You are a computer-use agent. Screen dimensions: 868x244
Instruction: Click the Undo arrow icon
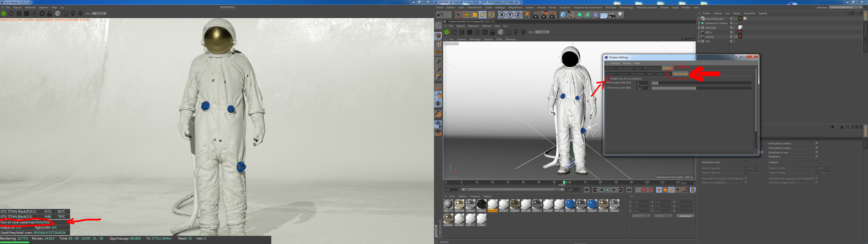pyautogui.click(x=440, y=15)
